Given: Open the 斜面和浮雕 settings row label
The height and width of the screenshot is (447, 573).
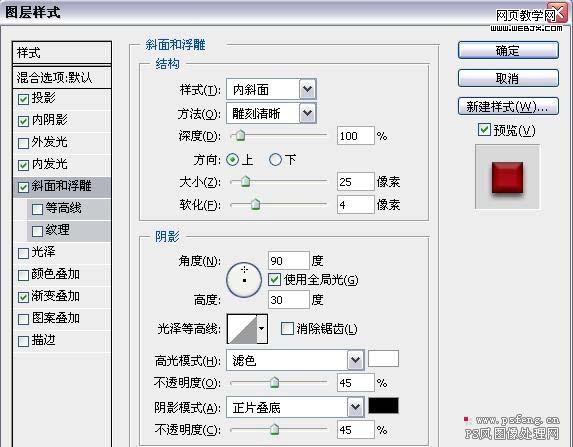Looking at the screenshot, I should pyautogui.click(x=61, y=186).
